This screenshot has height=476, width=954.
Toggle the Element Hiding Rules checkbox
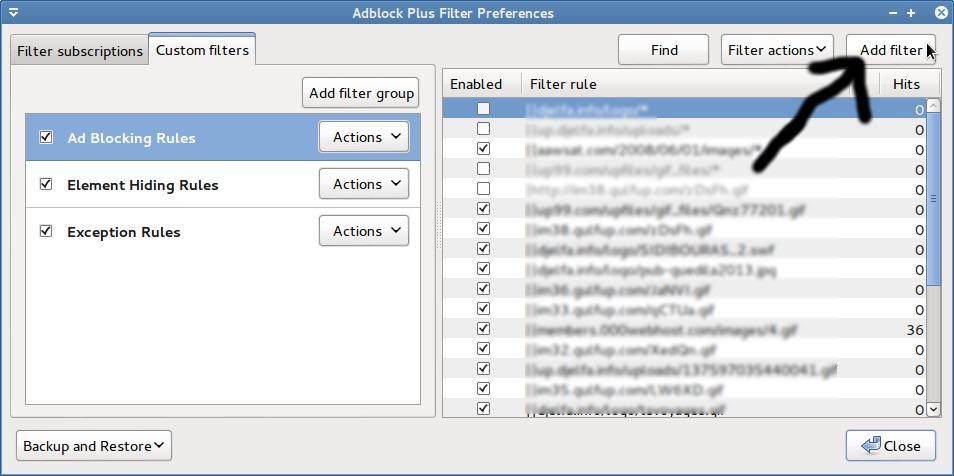[x=45, y=185]
